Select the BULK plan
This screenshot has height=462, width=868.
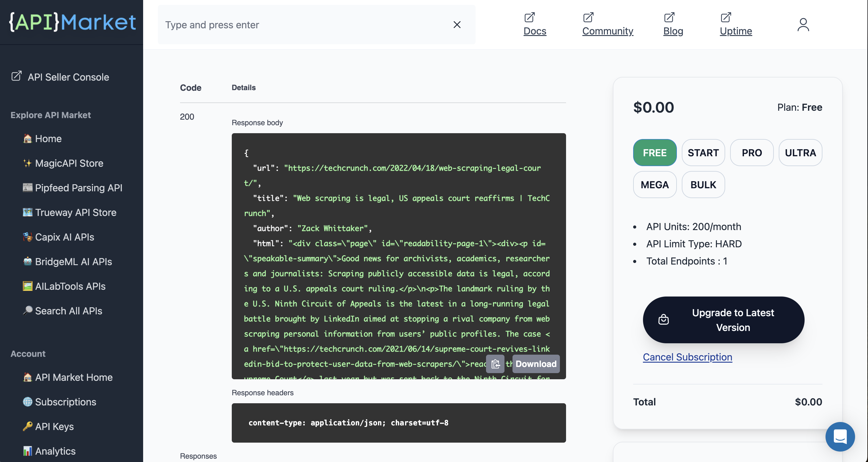coord(703,185)
